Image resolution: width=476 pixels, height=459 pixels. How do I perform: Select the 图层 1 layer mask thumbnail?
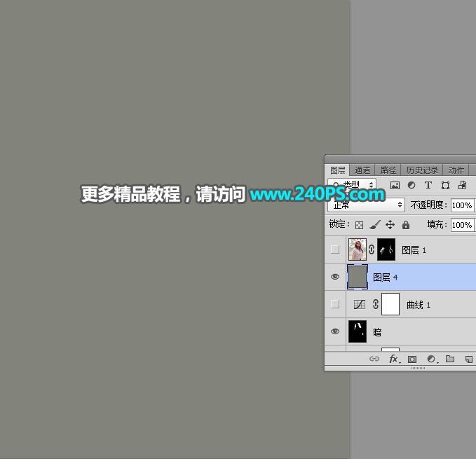pos(386,249)
